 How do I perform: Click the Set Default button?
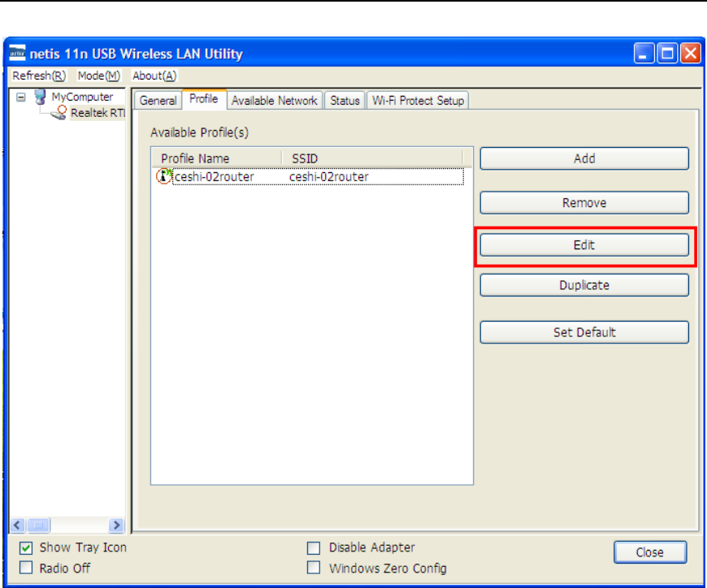tap(584, 332)
